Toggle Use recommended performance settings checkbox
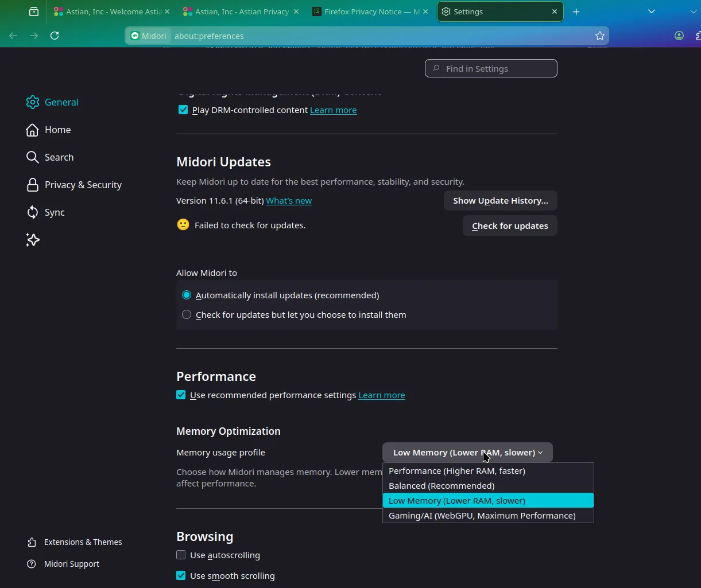This screenshot has height=588, width=701. point(181,395)
